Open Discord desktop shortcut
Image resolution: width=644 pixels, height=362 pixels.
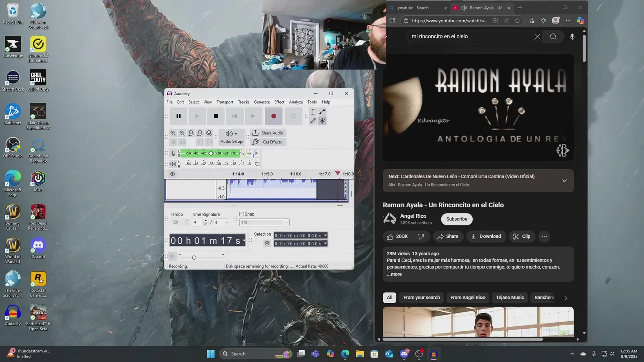[38, 248]
